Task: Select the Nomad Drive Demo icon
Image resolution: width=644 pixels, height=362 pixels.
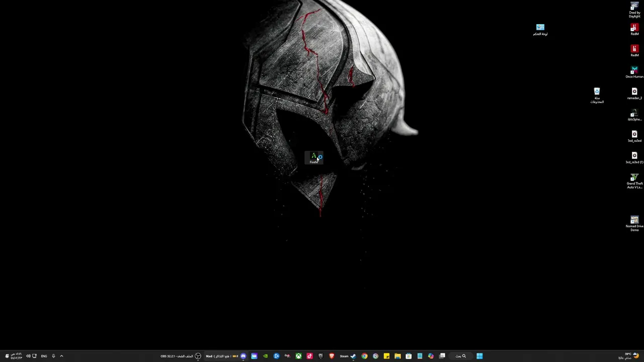Action: coord(634,224)
